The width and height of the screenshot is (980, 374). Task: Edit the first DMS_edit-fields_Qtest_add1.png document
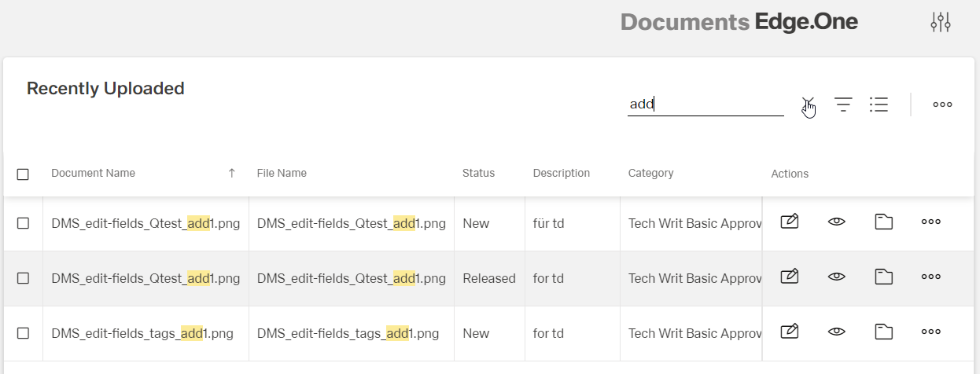click(789, 222)
